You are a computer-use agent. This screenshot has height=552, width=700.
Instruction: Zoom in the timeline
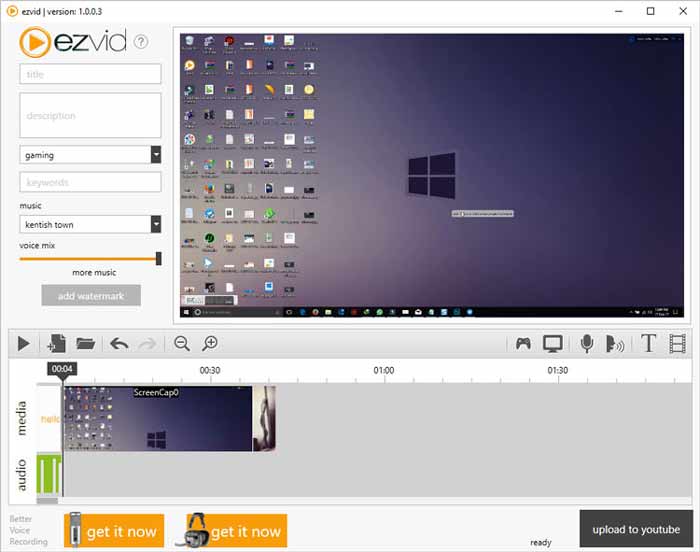coord(210,343)
